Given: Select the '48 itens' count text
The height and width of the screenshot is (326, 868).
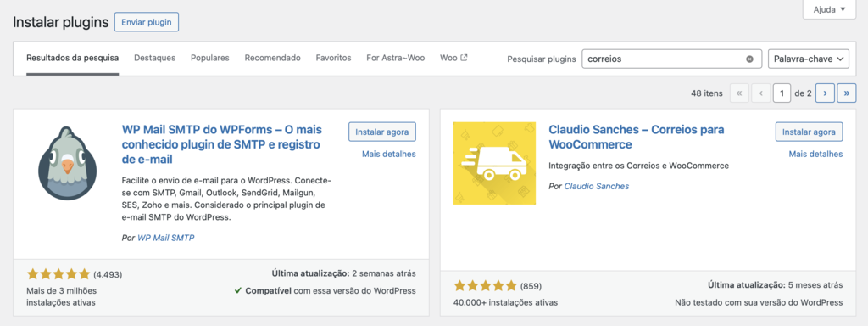Looking at the screenshot, I should coord(707,93).
